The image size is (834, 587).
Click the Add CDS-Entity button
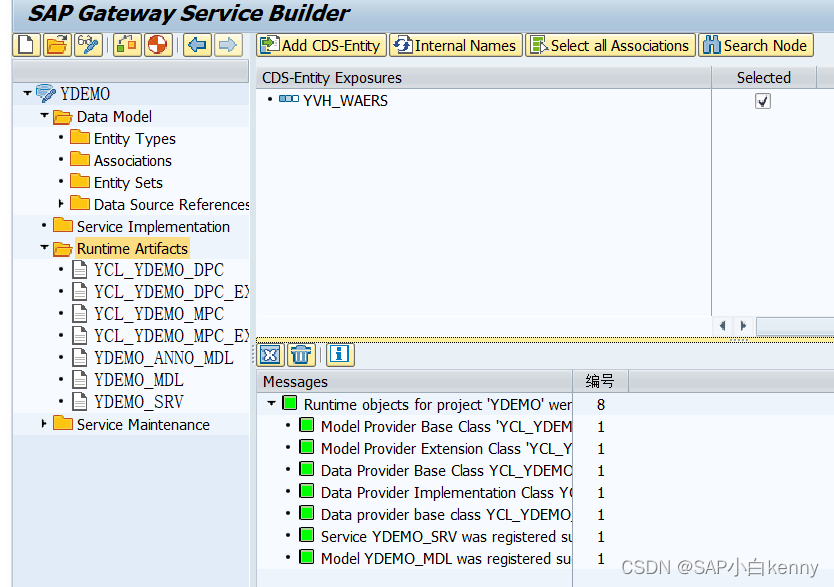[x=320, y=45]
